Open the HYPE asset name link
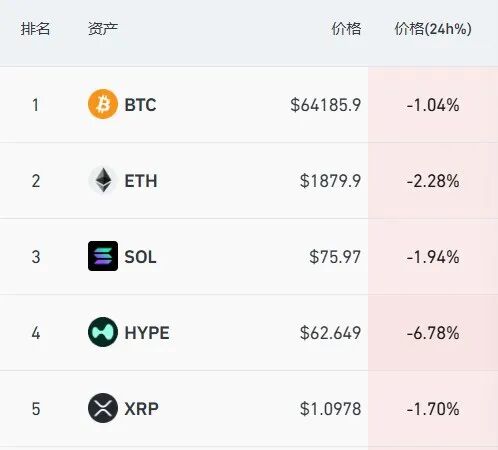This screenshot has width=498, height=450. pos(147,333)
